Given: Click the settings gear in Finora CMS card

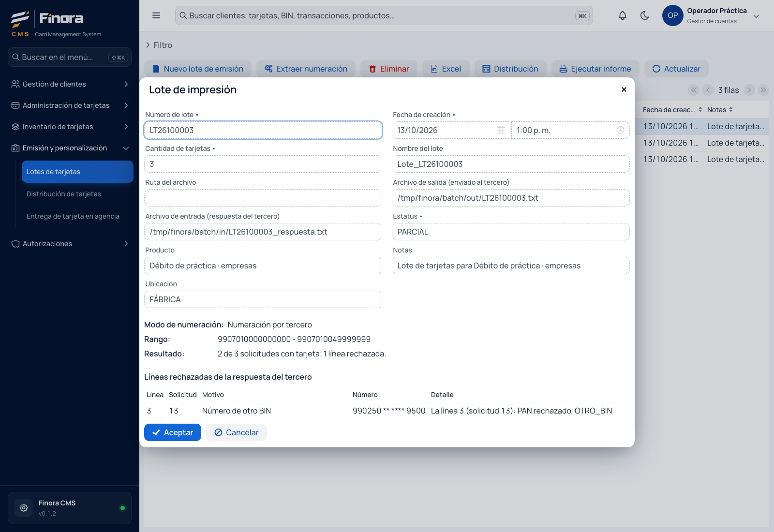Looking at the screenshot, I should pos(24,508).
